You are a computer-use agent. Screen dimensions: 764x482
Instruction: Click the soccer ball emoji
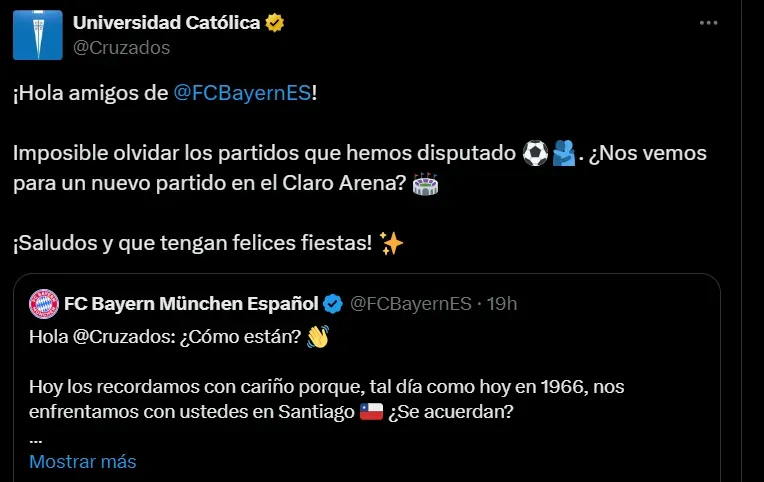click(535, 154)
